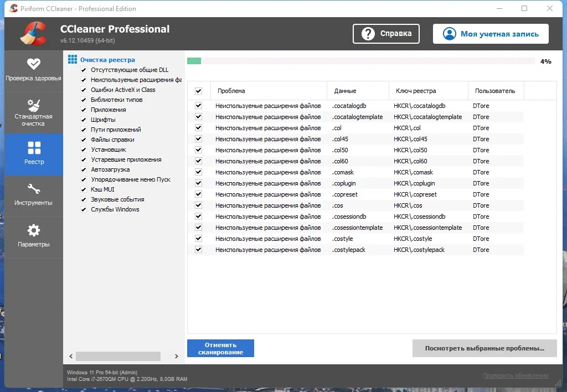Click the question mark icon in Справка
The width and height of the screenshot is (567, 392).
point(368,34)
